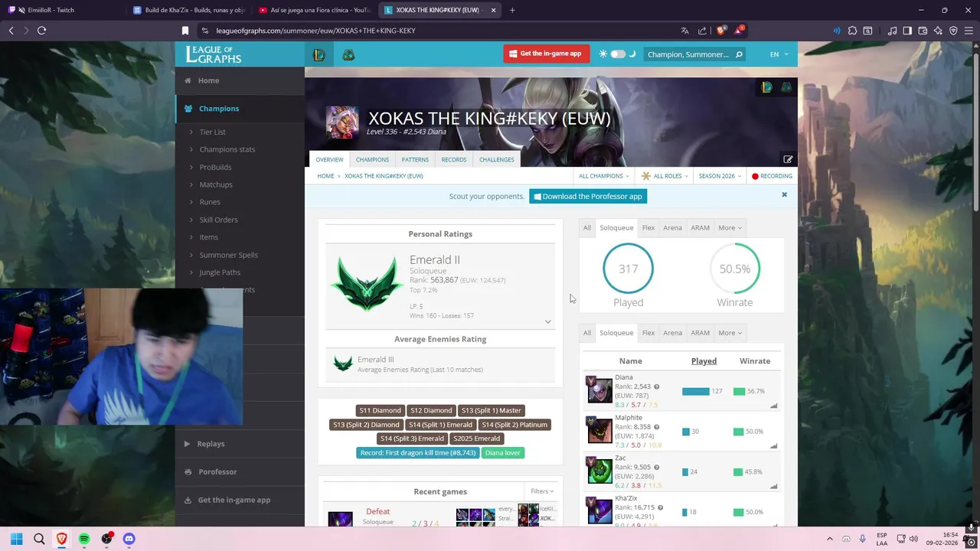This screenshot has width=980, height=551.
Task: Open the Season 2026 dropdown
Action: pos(720,176)
